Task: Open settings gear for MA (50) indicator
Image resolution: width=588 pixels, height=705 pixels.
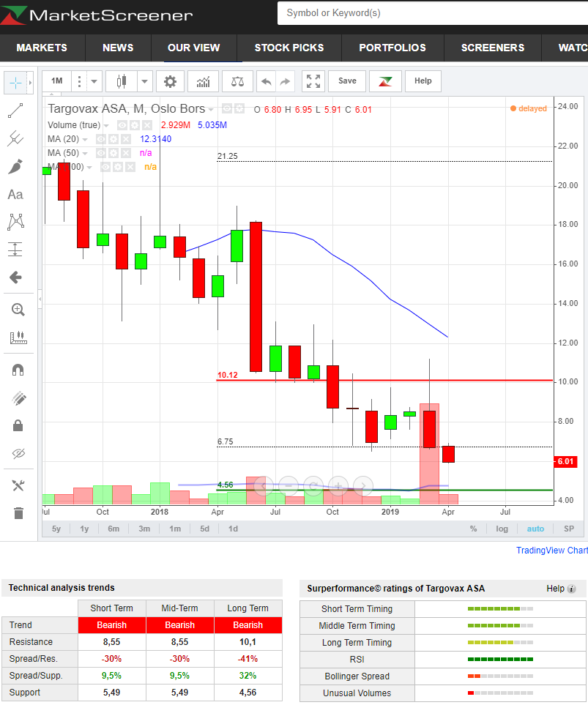Action: click(113, 153)
